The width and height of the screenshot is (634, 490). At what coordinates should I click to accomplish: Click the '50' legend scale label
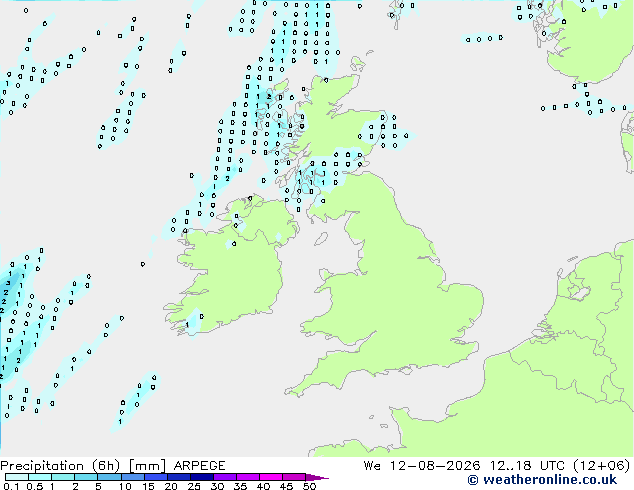[x=309, y=486]
